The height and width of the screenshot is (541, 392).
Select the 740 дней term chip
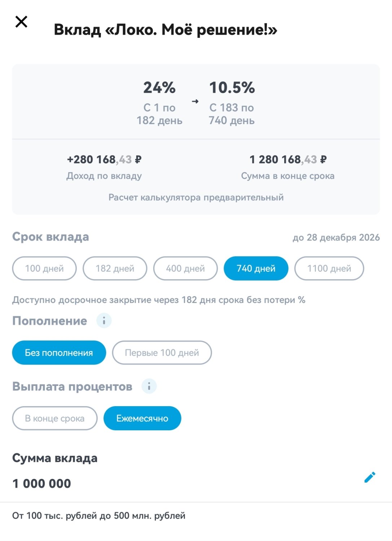click(x=256, y=268)
